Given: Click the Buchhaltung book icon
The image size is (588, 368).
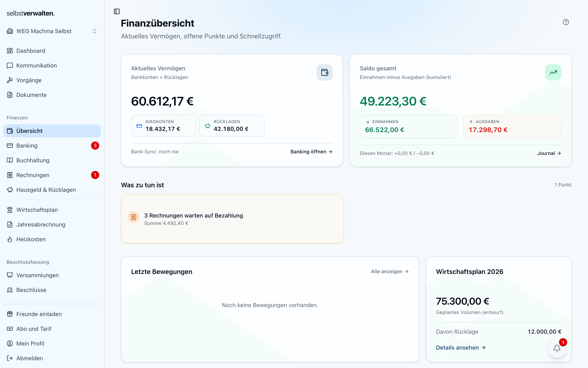Looking at the screenshot, I should coord(10,160).
